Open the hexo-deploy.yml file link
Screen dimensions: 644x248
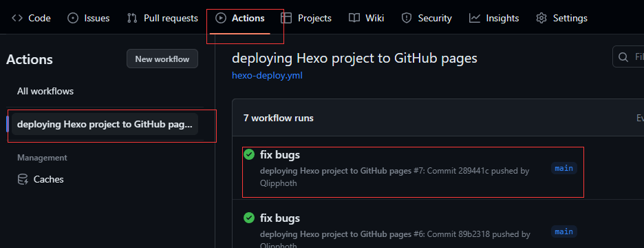coord(267,76)
